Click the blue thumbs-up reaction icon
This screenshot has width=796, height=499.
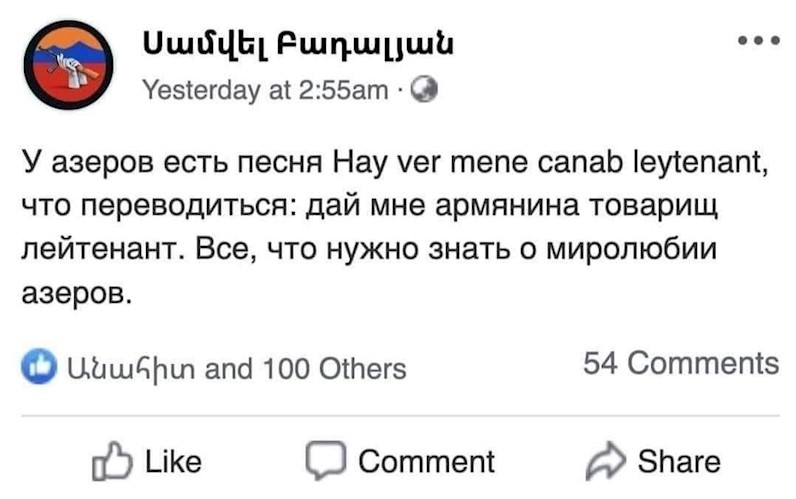(x=39, y=367)
